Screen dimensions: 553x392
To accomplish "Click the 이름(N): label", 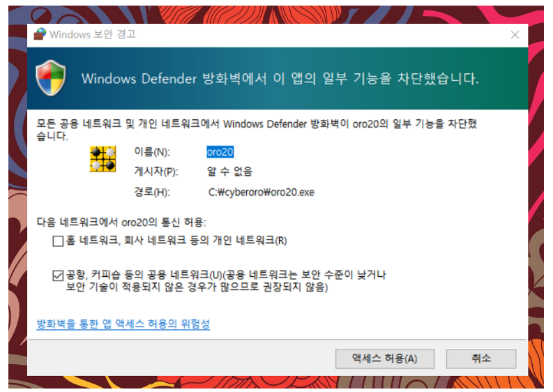I will [152, 152].
